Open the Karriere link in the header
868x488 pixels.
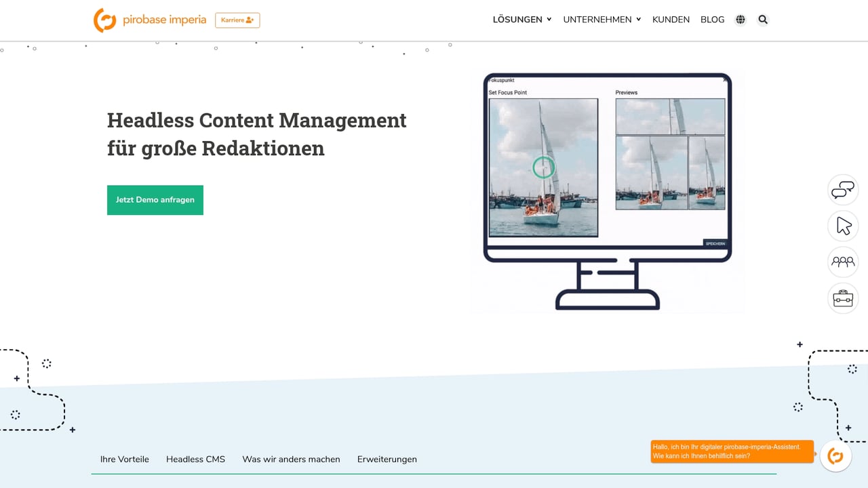[237, 20]
